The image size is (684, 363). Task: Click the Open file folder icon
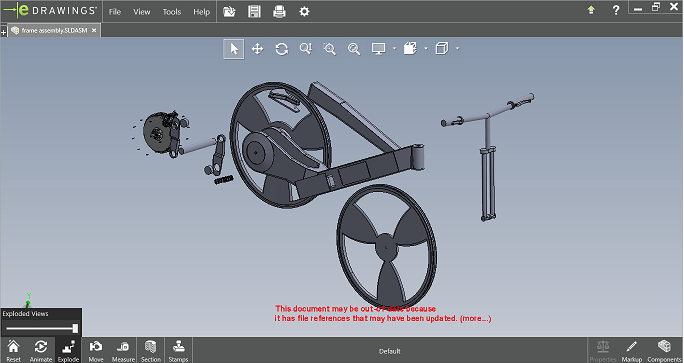pos(229,12)
